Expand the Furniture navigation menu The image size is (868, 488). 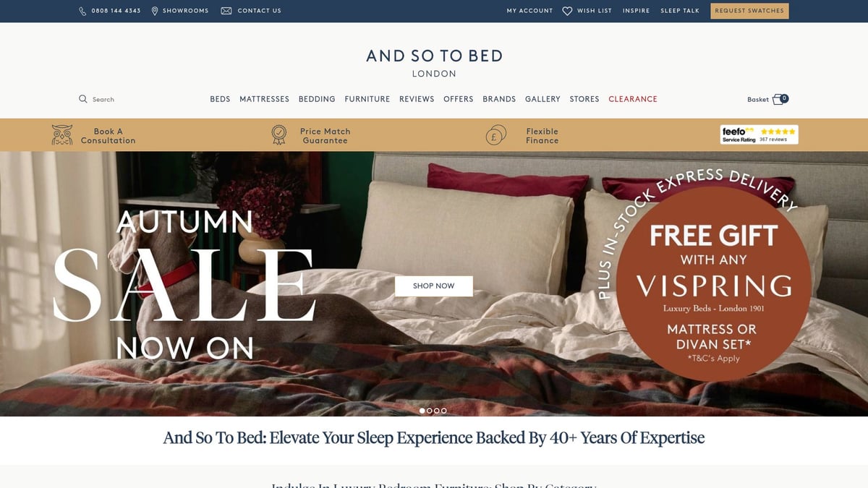(x=367, y=99)
